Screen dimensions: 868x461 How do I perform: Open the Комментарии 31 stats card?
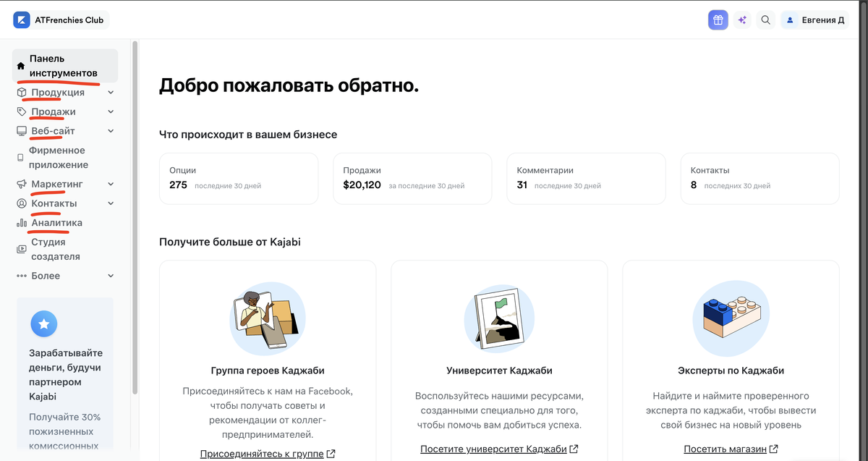pyautogui.click(x=586, y=178)
